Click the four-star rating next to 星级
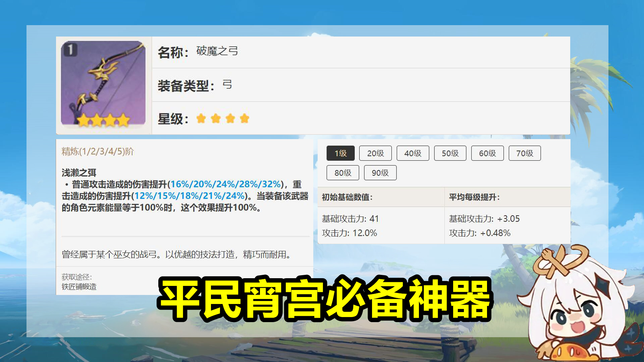Viewport: 644px width, 362px height. (x=223, y=118)
